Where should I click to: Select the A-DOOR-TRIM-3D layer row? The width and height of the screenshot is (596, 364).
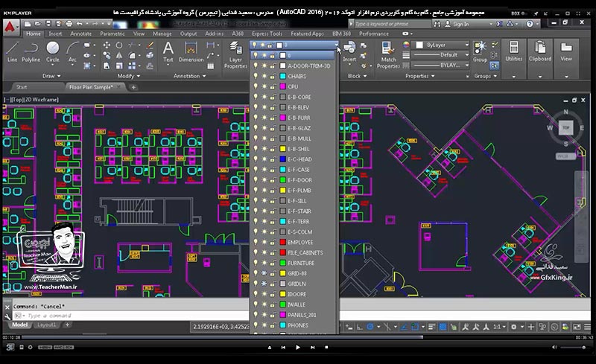point(293,66)
